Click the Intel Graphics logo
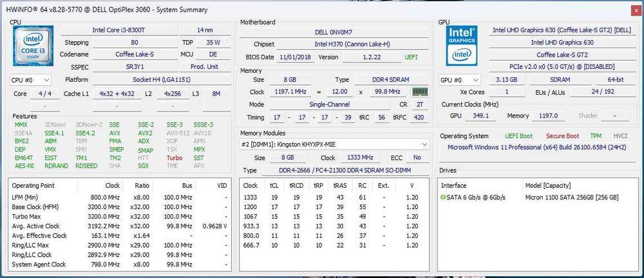Image resolution: width=644 pixels, height=278 pixels. [x=462, y=46]
